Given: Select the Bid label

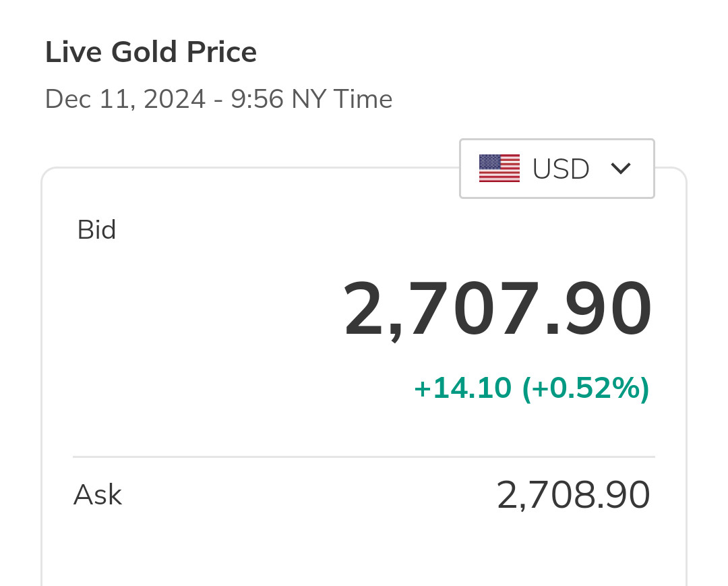Looking at the screenshot, I should coord(96,230).
